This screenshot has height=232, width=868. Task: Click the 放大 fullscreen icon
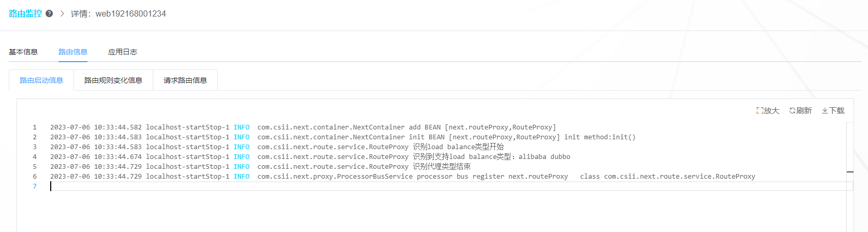tap(760, 110)
